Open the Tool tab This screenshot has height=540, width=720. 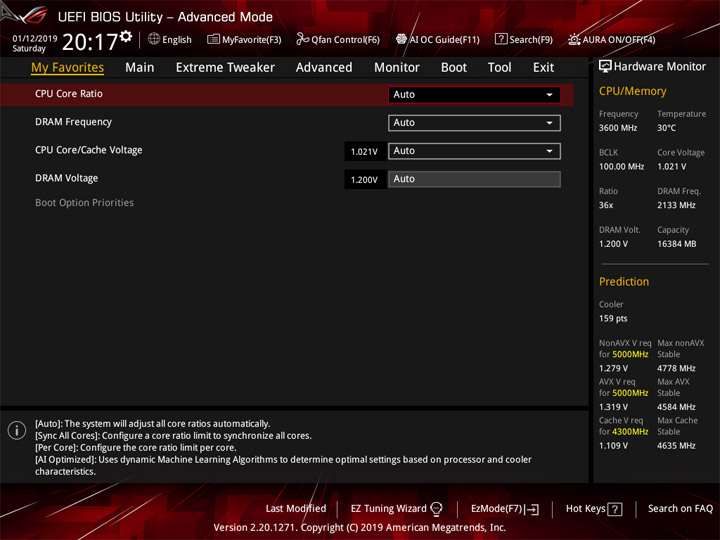pos(499,68)
